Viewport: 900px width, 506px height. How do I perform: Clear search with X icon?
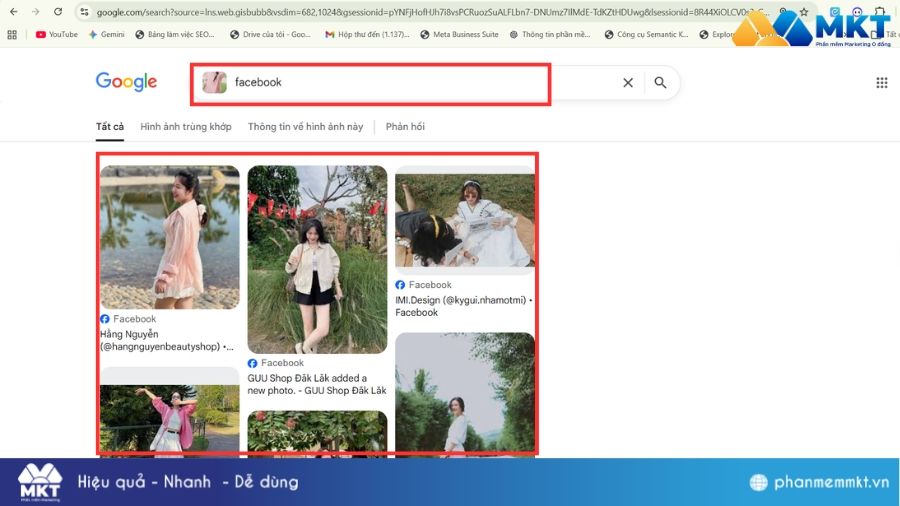pyautogui.click(x=628, y=83)
